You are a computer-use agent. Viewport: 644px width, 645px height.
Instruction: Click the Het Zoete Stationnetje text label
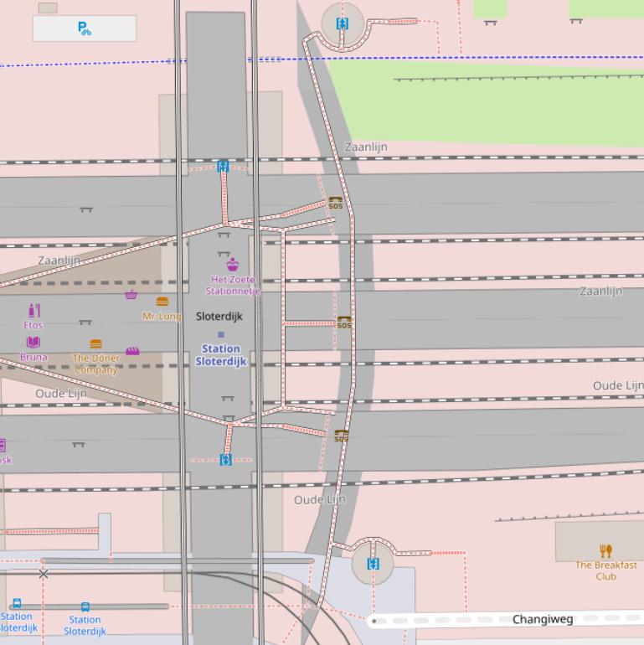tap(233, 285)
